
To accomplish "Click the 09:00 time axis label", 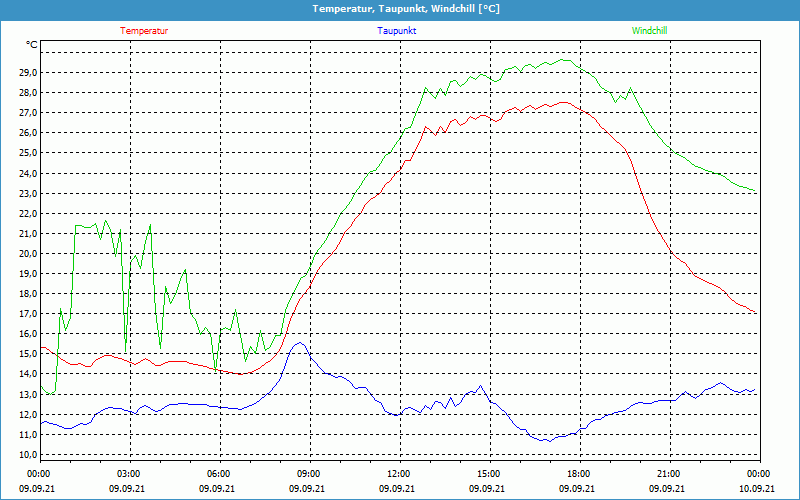I will pos(308,474).
